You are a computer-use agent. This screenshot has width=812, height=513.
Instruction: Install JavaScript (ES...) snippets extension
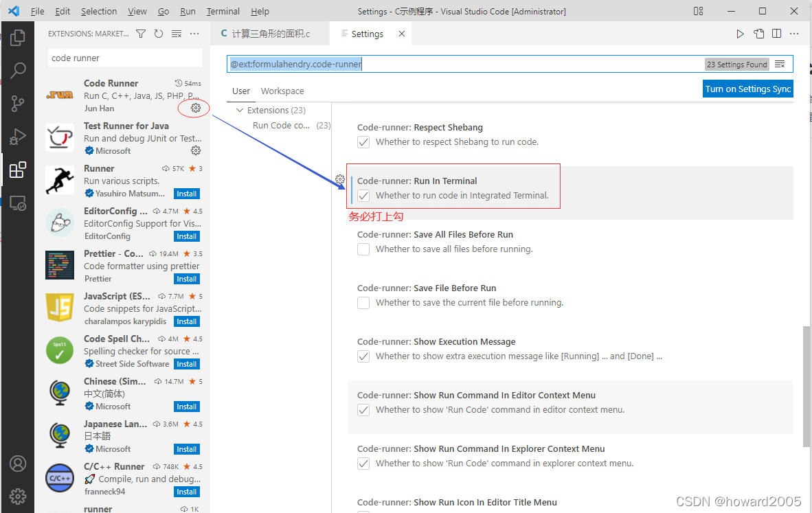[186, 321]
